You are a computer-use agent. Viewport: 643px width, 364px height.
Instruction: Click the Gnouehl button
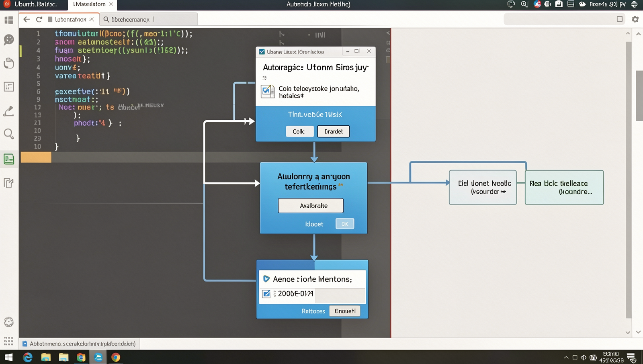[x=345, y=311]
